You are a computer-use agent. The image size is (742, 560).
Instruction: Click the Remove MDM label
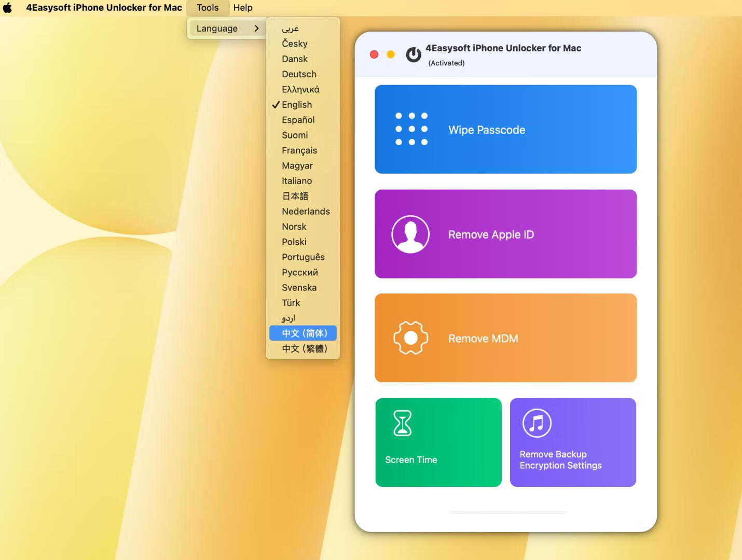(483, 339)
